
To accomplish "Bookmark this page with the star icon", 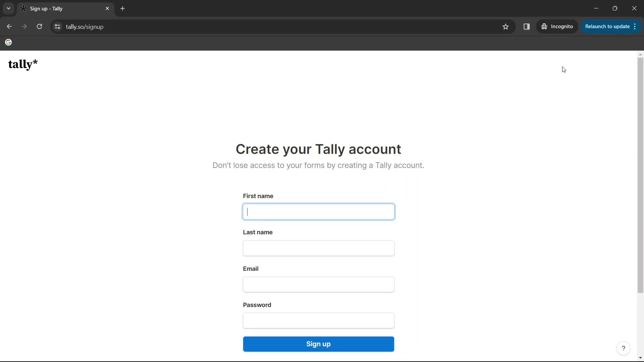I will (506, 26).
